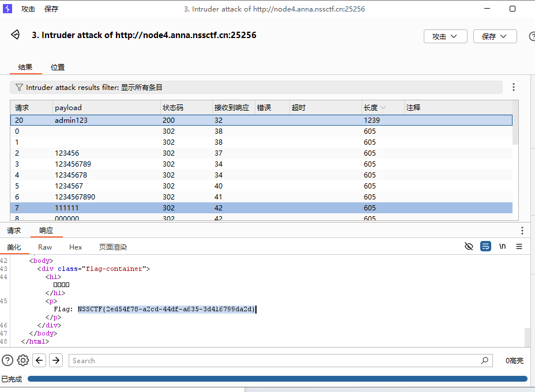This screenshot has height=392, width=535.
Task: Select the Hex view tab
Action: click(x=76, y=247)
